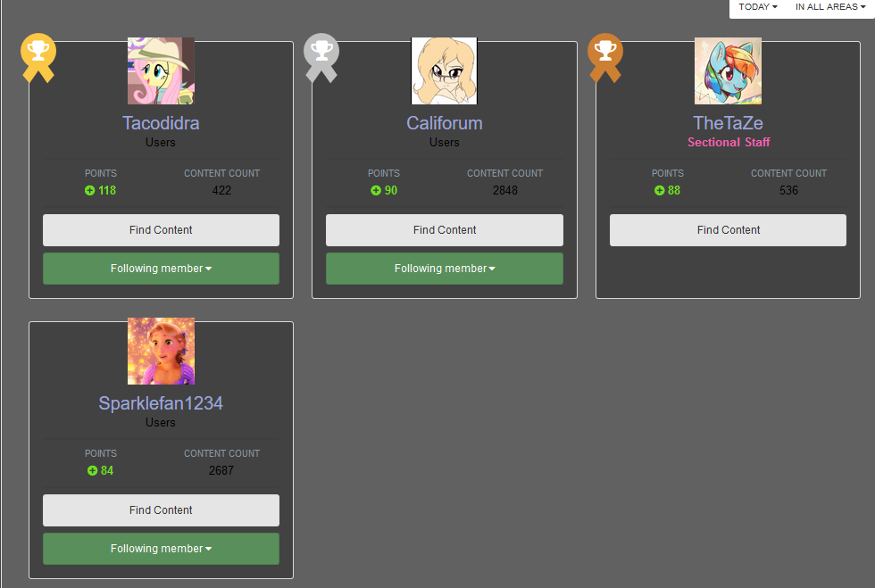This screenshot has height=588, width=875.
Task: Open Following member dropdown for Tacodidra
Action: 161,269
